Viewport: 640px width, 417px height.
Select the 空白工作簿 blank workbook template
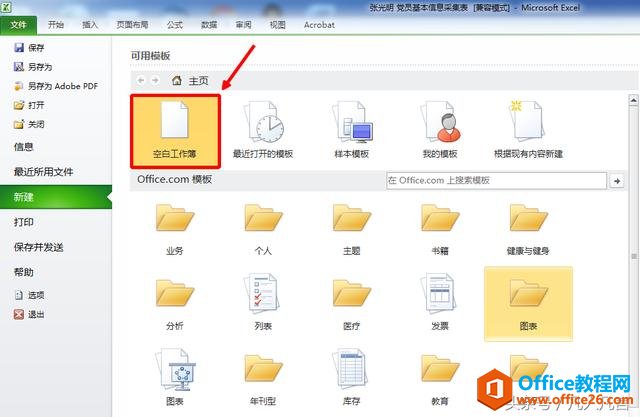pyautogui.click(x=176, y=131)
